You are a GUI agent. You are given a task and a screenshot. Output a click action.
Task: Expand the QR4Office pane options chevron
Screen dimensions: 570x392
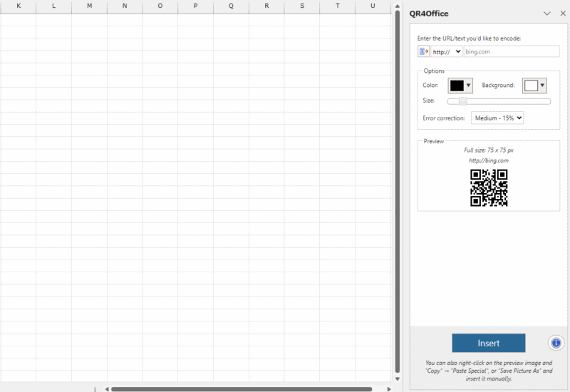click(x=546, y=14)
